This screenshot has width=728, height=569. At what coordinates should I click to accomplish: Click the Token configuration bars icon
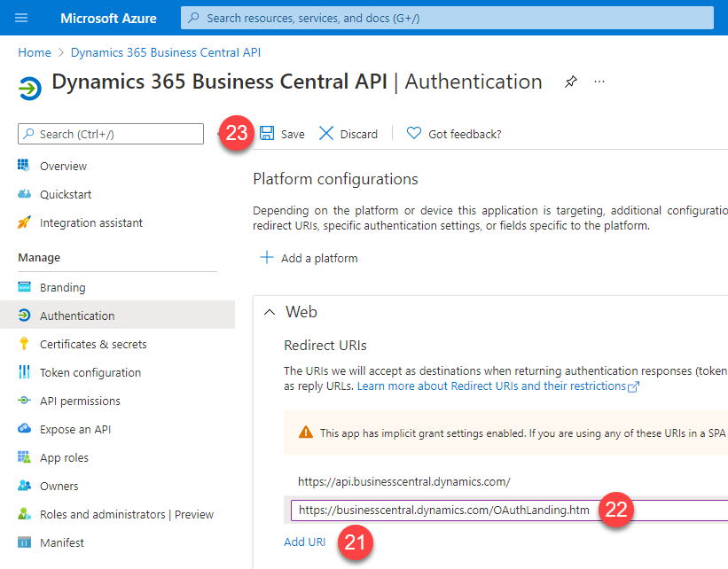(24, 371)
